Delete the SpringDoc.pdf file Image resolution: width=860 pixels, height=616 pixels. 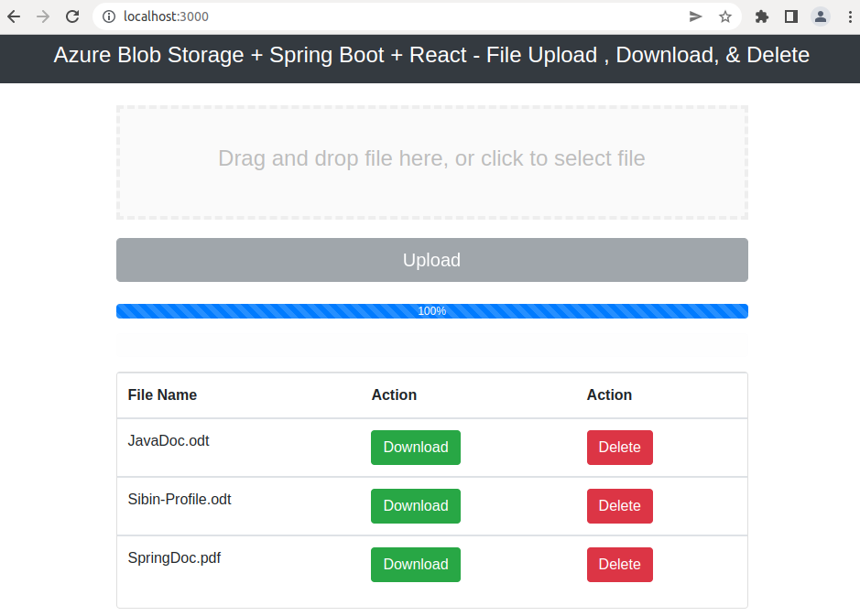click(620, 565)
